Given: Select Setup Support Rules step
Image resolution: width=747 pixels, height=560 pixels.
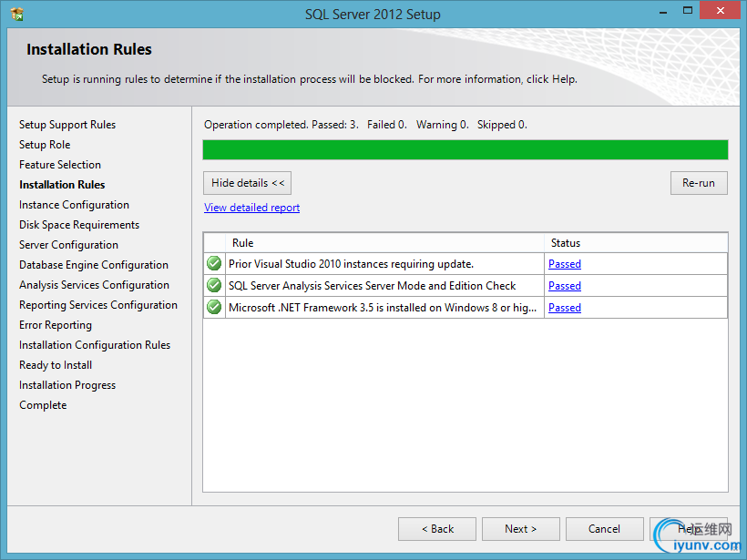Looking at the screenshot, I should 67,125.
